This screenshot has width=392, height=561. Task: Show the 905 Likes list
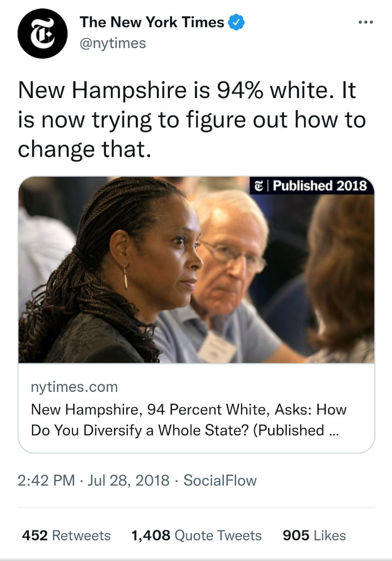[x=314, y=535]
